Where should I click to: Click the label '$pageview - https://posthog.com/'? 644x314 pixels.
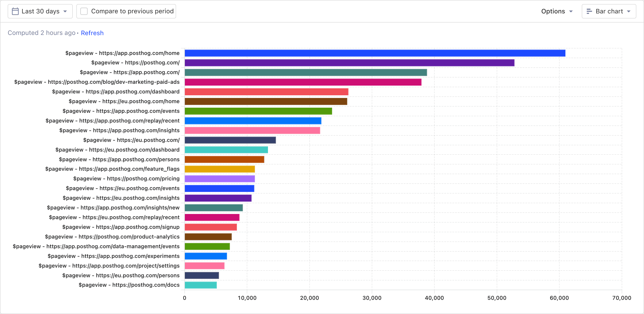tap(135, 63)
